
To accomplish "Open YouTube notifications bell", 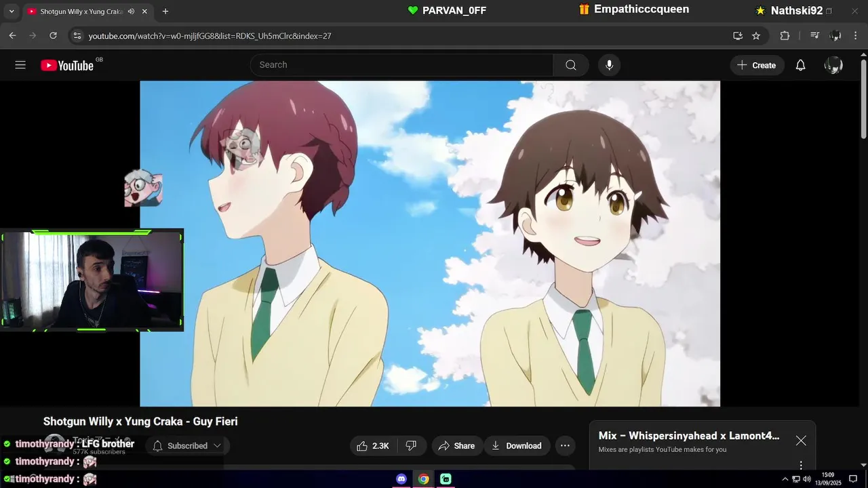I will 800,65.
